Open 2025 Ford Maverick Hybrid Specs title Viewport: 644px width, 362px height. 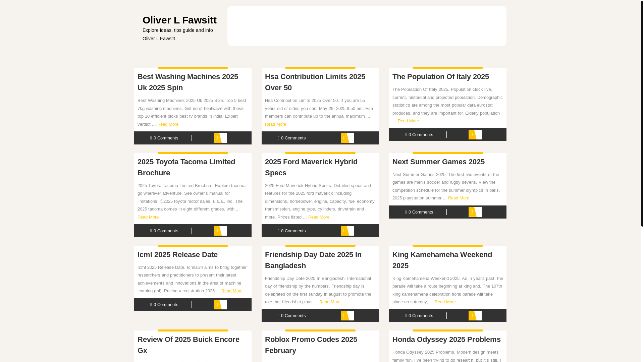(x=311, y=167)
